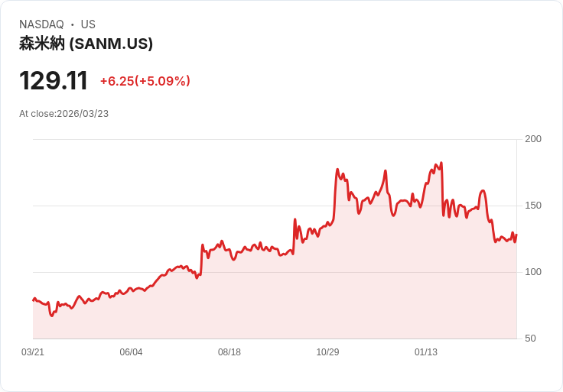Click the 03/21 date axis label

(33, 352)
